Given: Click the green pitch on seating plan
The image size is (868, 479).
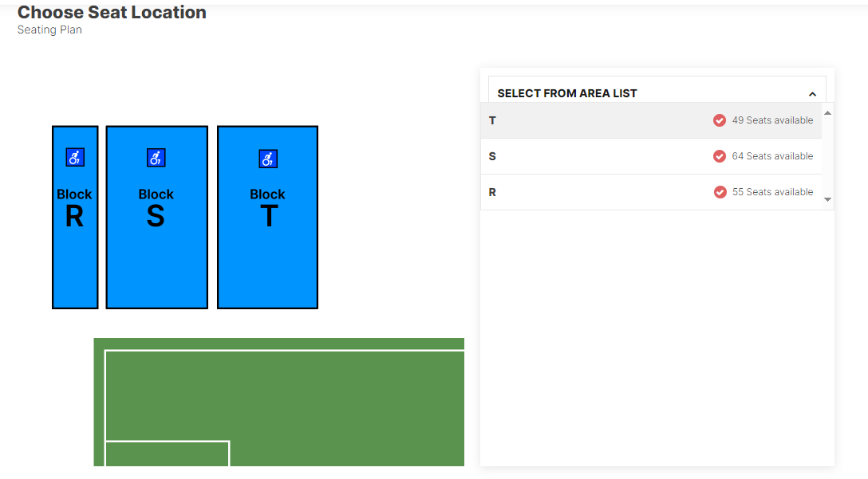Looking at the screenshot, I should click(x=279, y=402).
